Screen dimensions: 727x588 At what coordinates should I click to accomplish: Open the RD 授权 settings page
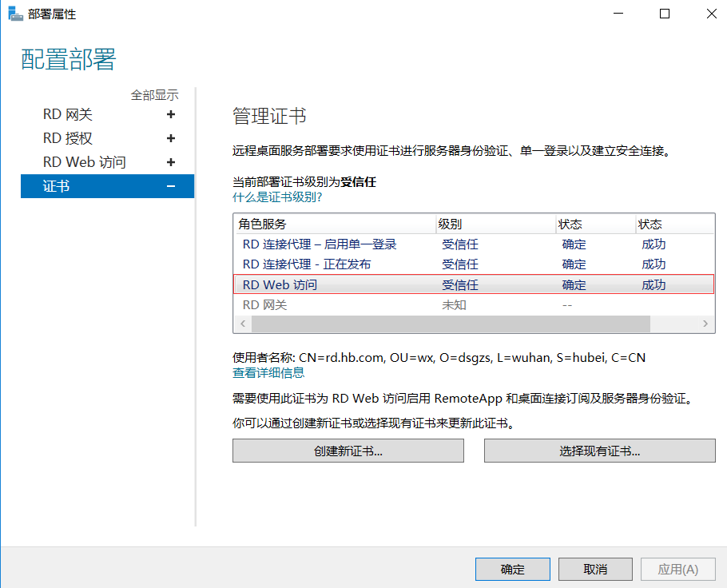click(x=68, y=138)
